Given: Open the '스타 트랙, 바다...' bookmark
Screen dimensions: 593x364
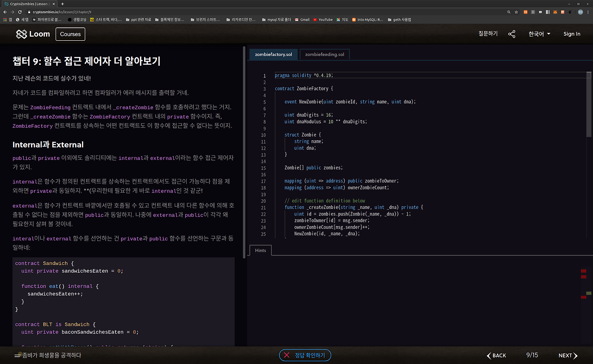Looking at the screenshot, I should pos(106,19).
